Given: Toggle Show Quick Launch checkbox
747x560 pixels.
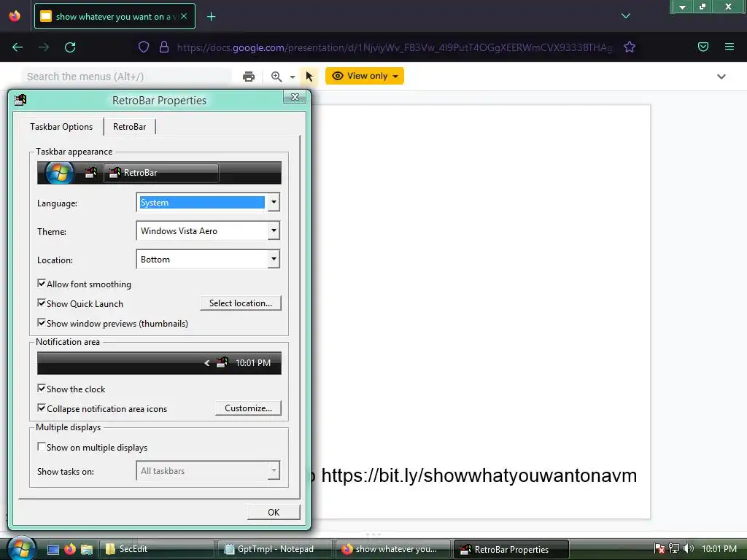Looking at the screenshot, I should tap(42, 303).
